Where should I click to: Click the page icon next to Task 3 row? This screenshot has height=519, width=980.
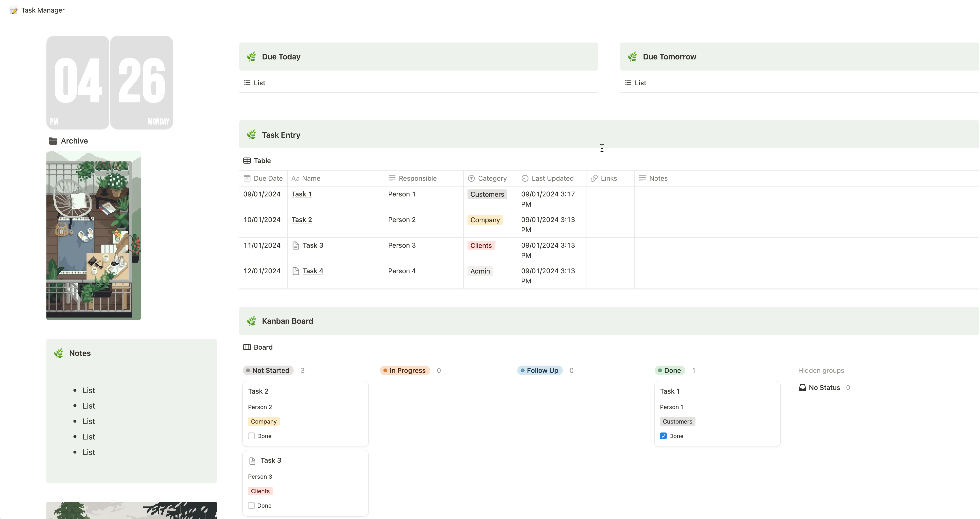click(296, 246)
